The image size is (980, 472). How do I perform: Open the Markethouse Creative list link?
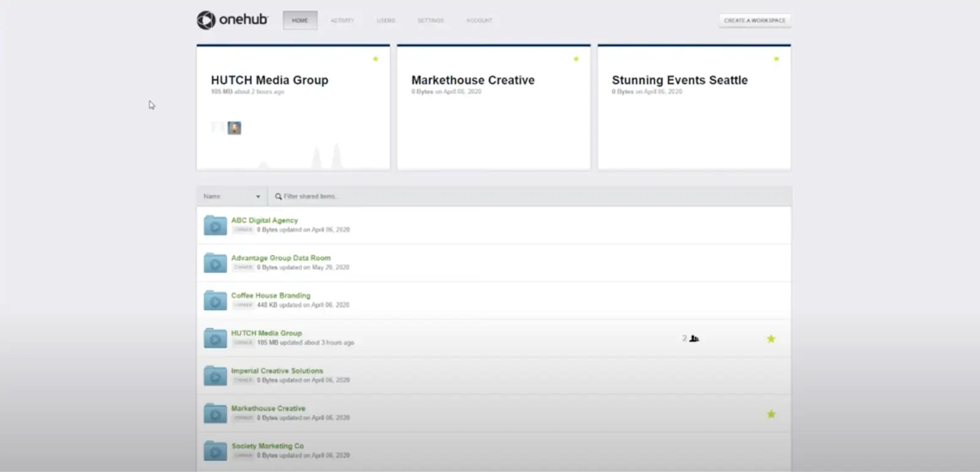268,408
